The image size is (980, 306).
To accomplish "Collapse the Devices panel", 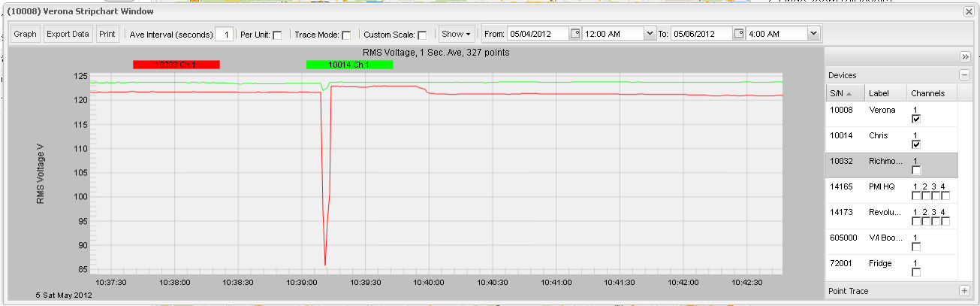I will pyautogui.click(x=964, y=75).
